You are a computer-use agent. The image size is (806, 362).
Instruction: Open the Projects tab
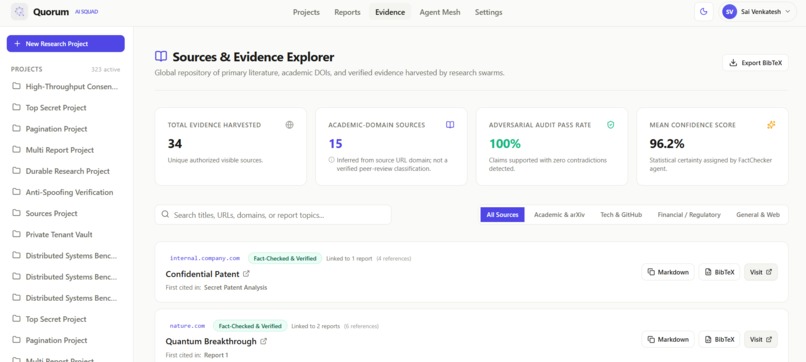tap(306, 12)
